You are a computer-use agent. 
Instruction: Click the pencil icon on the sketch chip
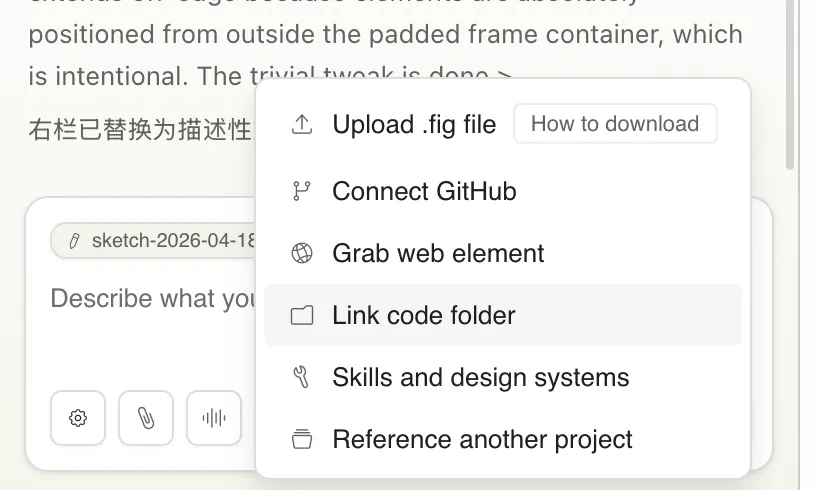tap(74, 241)
